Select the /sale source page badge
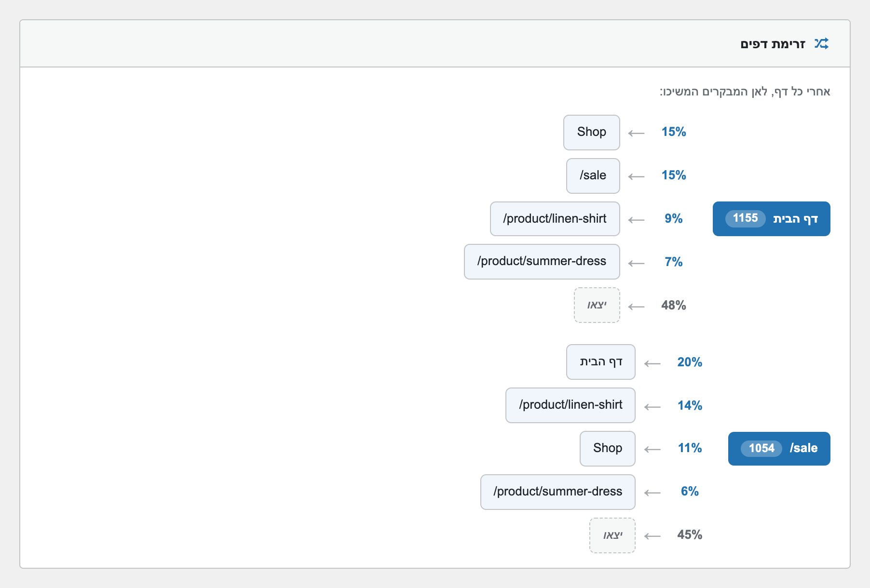The image size is (870, 588). (x=779, y=448)
